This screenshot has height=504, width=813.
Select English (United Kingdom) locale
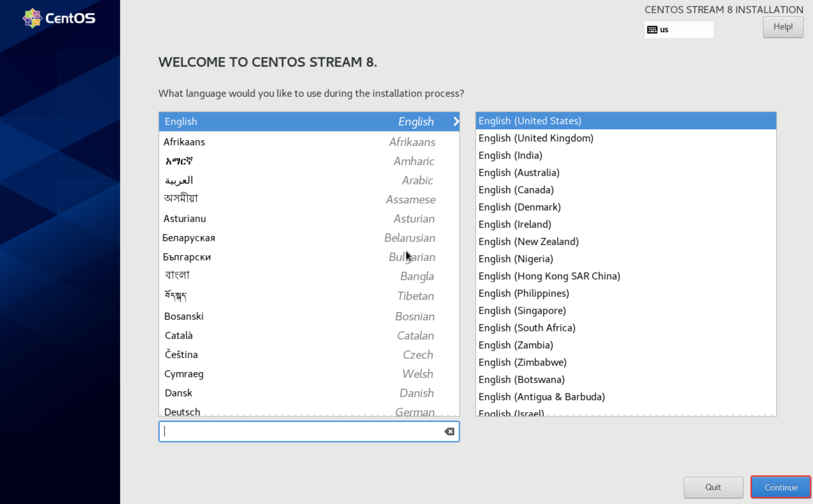tap(626, 138)
